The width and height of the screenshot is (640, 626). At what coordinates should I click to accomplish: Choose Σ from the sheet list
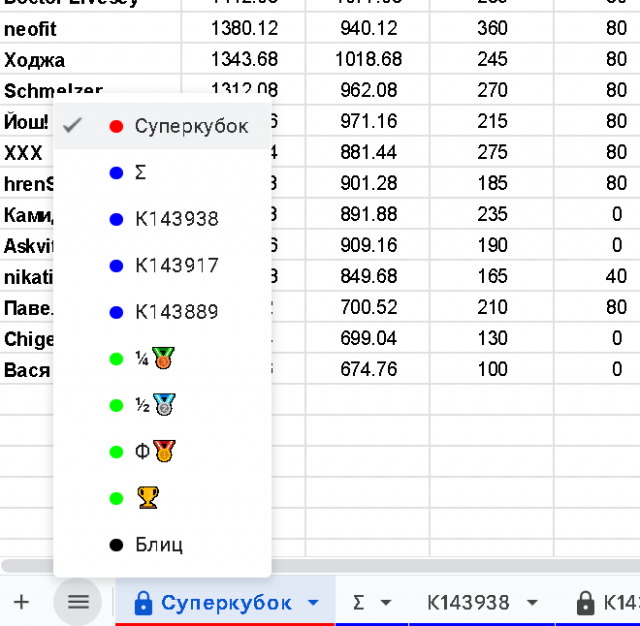(140, 173)
